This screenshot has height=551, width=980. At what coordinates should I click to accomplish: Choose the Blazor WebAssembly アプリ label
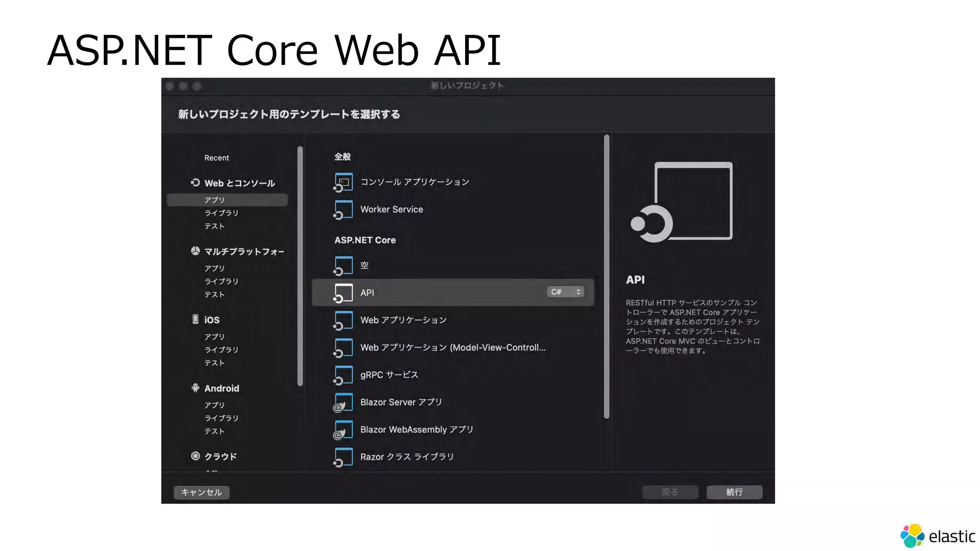click(x=416, y=430)
